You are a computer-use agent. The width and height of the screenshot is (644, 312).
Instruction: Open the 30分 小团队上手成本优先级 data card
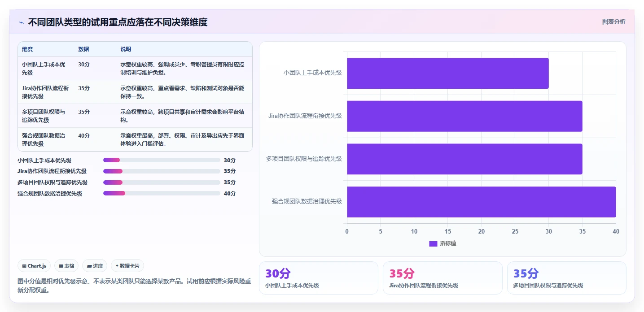(x=319, y=278)
